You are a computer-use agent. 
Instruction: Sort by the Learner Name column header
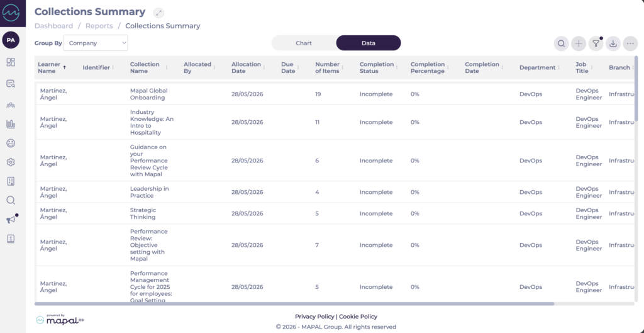[49, 67]
